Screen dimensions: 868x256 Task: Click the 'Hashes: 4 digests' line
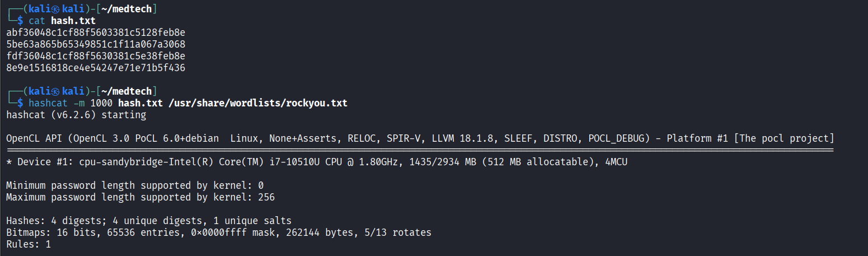click(x=149, y=221)
